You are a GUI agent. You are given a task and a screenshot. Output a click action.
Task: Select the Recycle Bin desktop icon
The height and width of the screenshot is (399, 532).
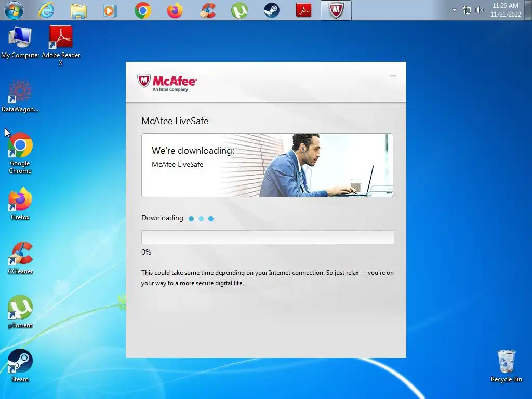[x=506, y=366]
